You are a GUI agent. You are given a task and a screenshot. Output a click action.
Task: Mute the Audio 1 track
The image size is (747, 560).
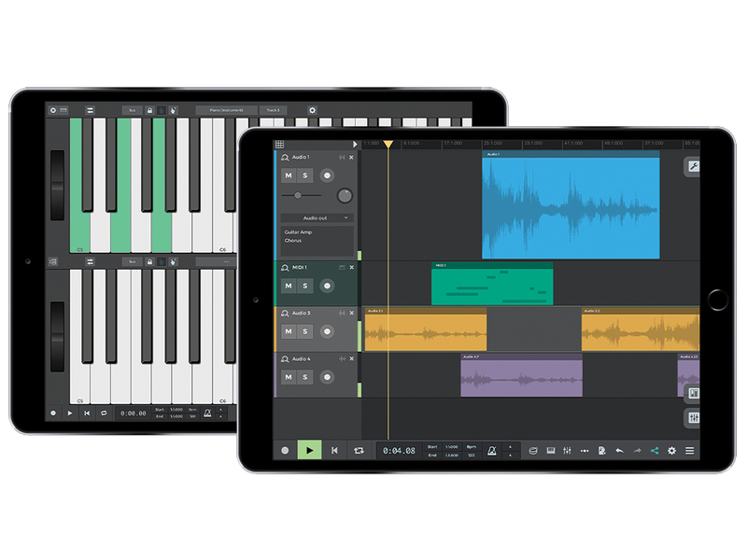289,175
